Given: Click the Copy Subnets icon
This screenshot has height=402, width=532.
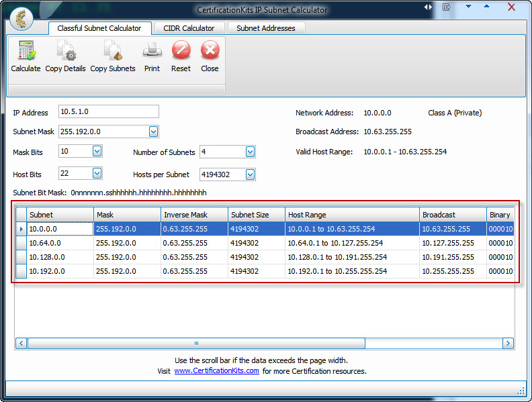Looking at the screenshot, I should pyautogui.click(x=113, y=50).
